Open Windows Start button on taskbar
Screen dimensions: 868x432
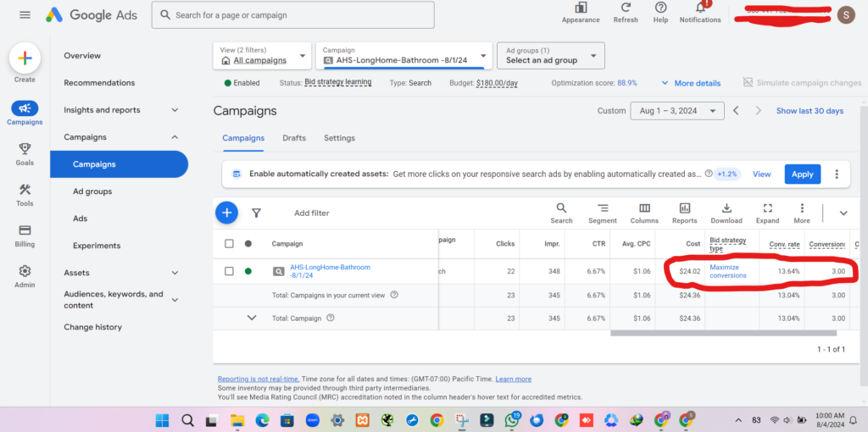coord(162,420)
